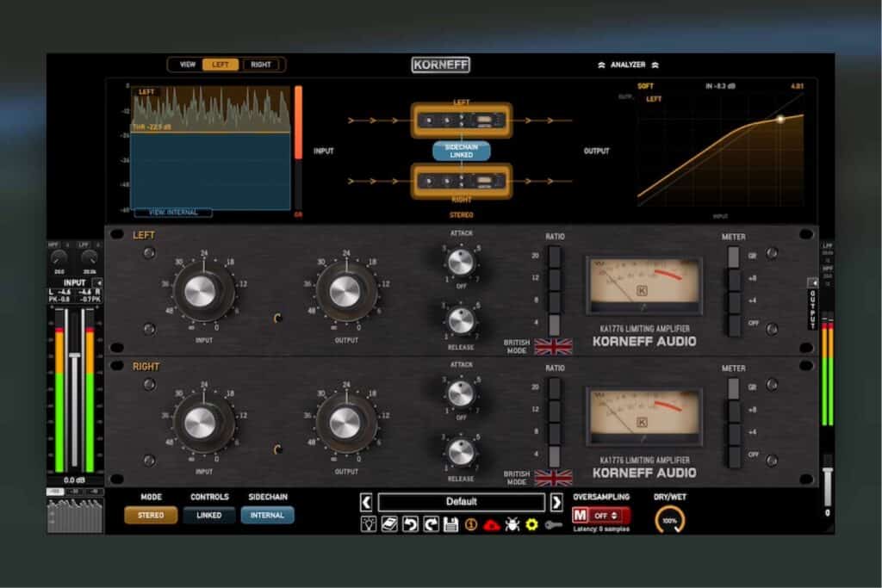The width and height of the screenshot is (882, 588).
Task: Click the redo arrow icon
Action: (x=431, y=524)
